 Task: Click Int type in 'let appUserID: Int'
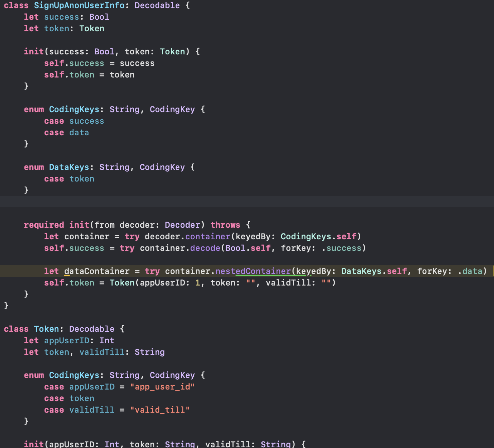point(107,341)
